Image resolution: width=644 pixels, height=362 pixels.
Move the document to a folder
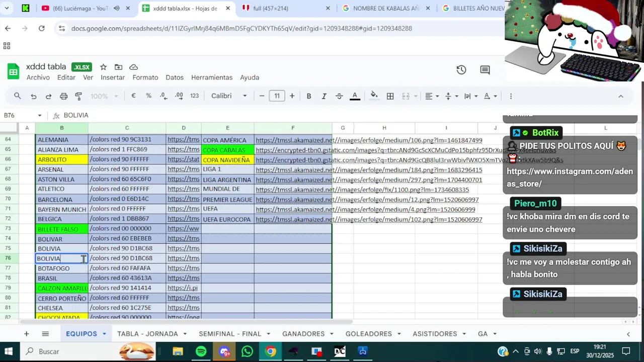click(118, 67)
